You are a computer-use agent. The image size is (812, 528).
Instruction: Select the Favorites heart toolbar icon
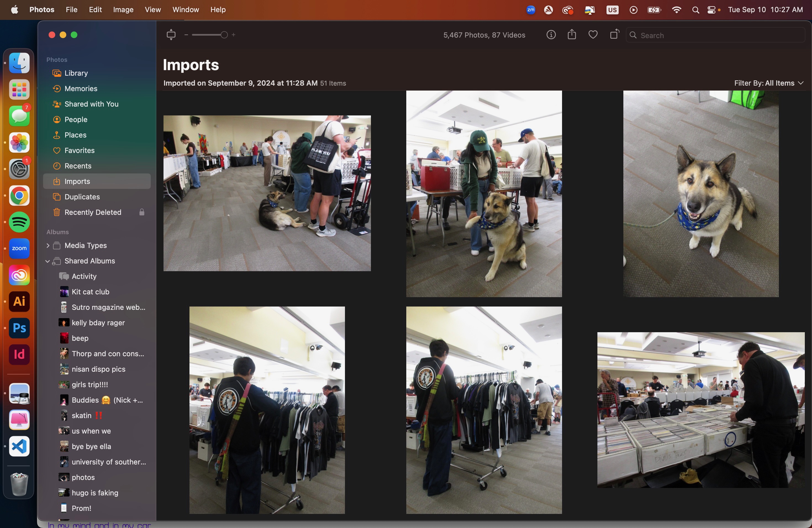(x=593, y=35)
